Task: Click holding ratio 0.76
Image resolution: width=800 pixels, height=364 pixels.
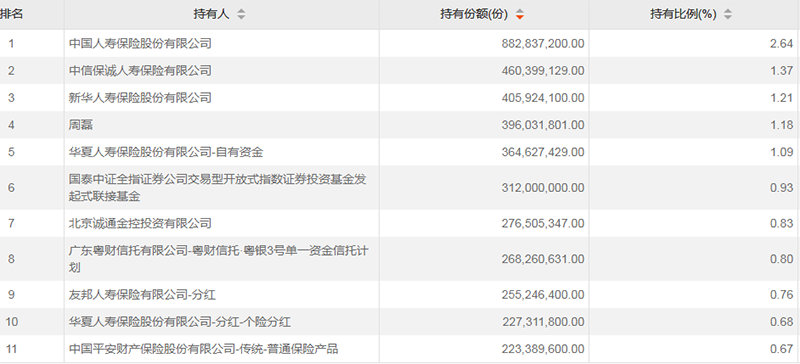Action: 782,295
